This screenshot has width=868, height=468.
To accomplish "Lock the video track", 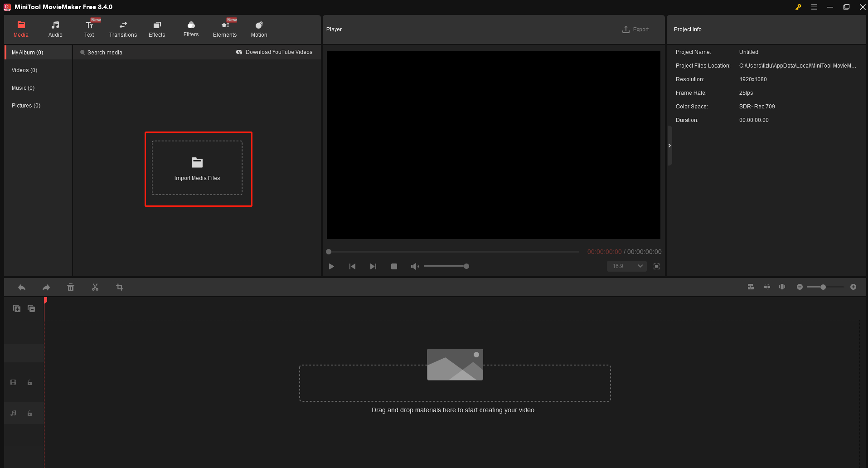I will [29, 382].
